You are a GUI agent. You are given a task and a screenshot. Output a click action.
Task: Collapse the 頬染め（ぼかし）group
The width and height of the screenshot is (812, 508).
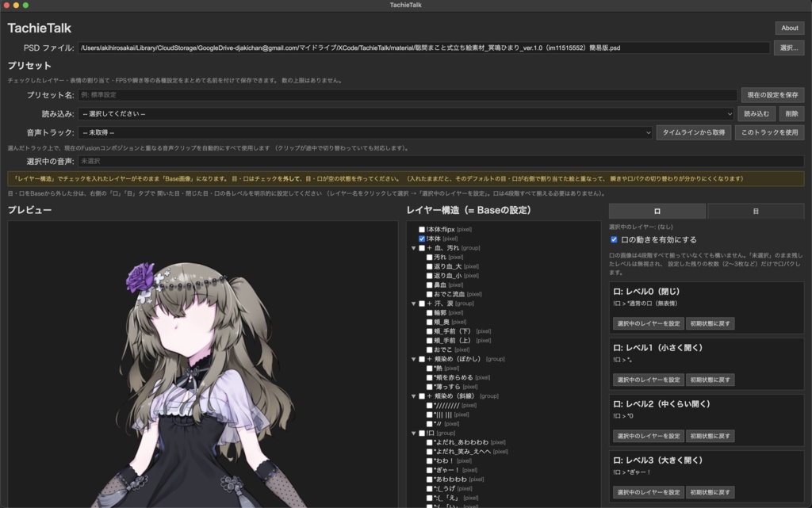pos(413,359)
